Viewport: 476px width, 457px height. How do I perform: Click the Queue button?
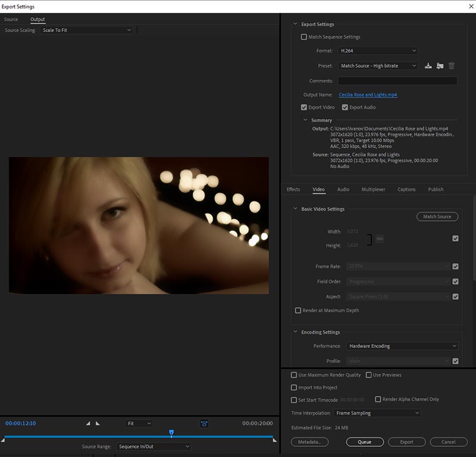click(x=365, y=442)
